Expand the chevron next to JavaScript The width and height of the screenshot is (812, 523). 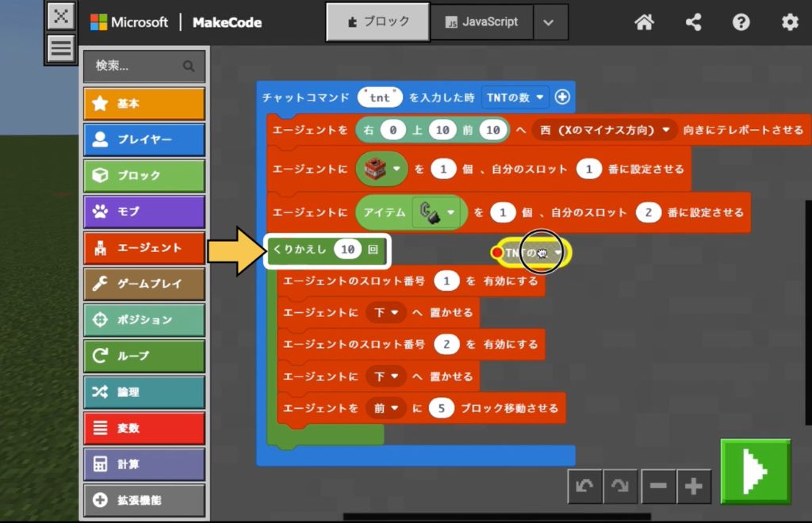tap(550, 22)
